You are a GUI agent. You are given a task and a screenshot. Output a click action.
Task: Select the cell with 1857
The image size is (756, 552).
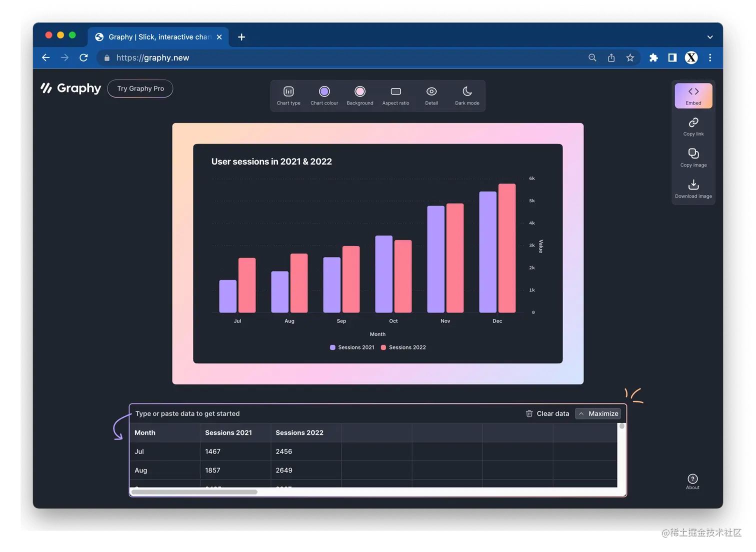coord(235,470)
